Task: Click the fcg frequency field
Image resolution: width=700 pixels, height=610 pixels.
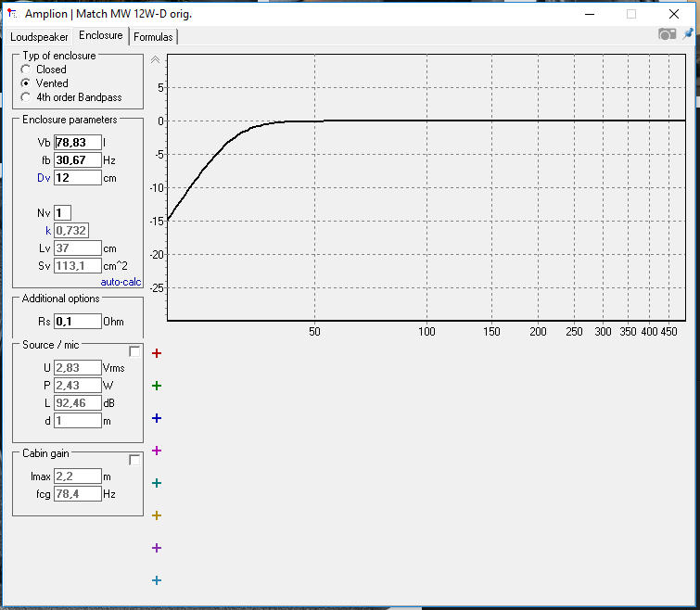Action: (78, 494)
